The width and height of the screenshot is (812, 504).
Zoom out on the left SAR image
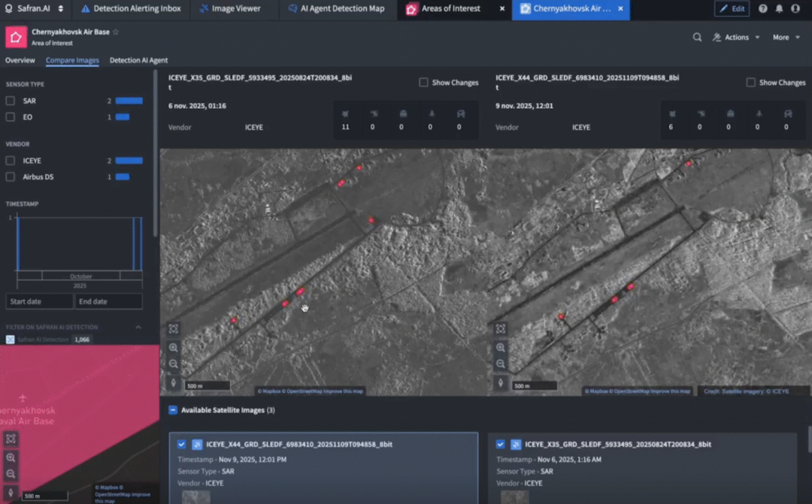[x=174, y=364]
